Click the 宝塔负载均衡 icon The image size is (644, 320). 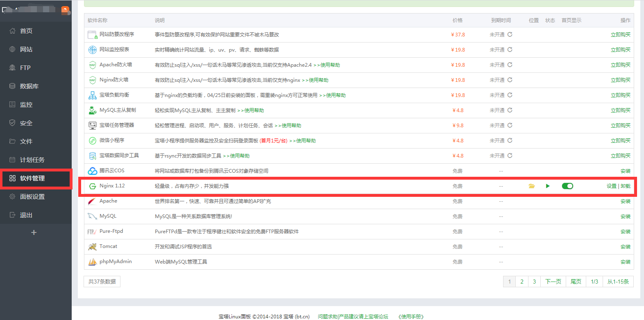coord(93,95)
